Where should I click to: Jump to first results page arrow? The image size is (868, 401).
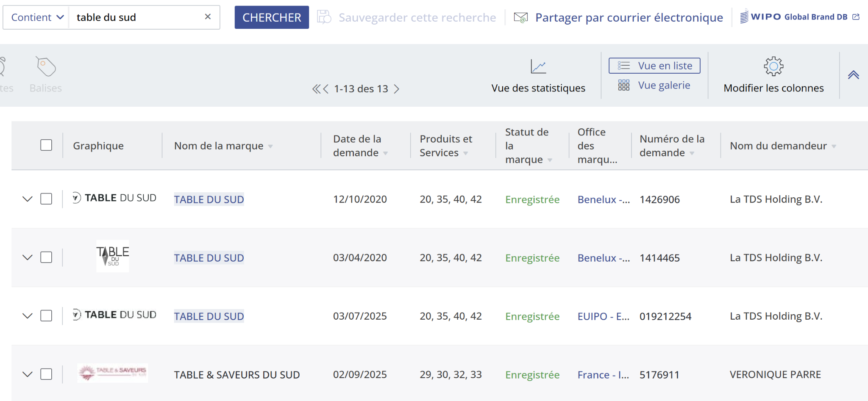316,89
